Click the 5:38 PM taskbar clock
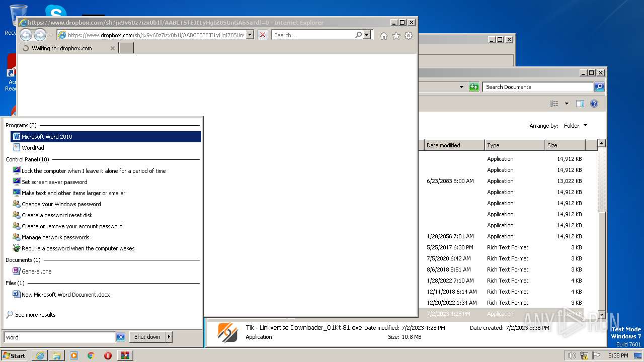Screen dimensions: 644x362 pyautogui.click(x=618, y=355)
